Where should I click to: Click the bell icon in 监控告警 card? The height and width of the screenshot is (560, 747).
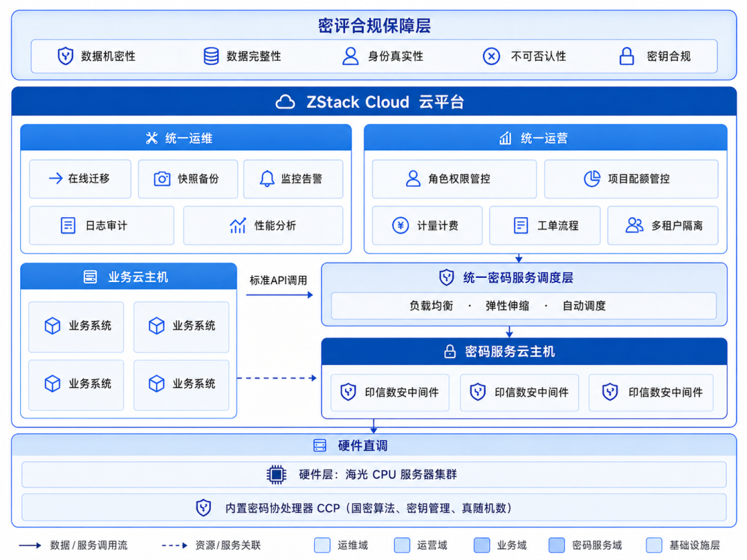click(267, 178)
